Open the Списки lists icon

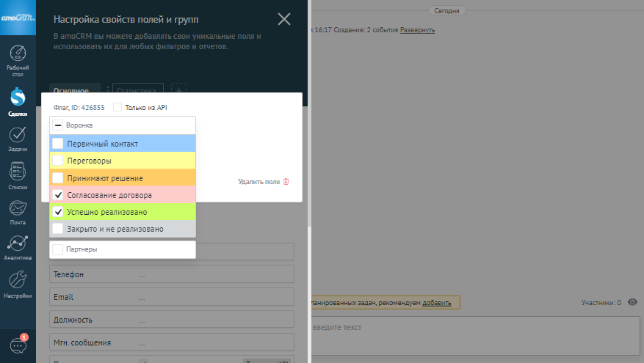18,174
